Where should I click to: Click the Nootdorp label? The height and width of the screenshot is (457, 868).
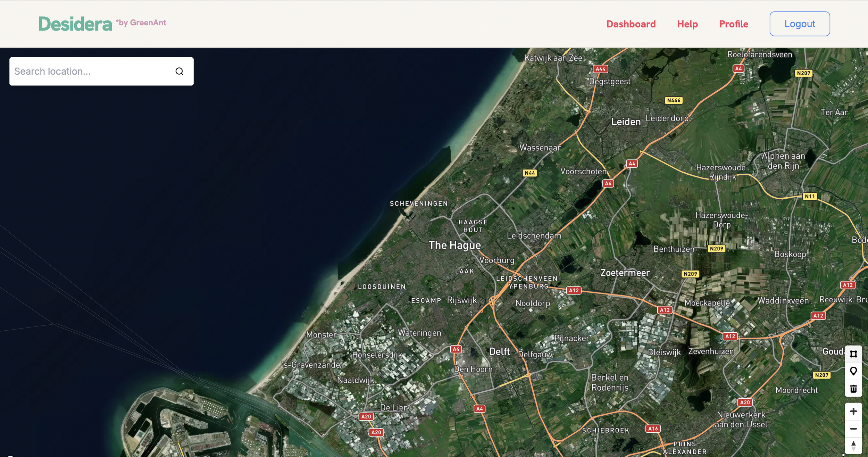(x=533, y=303)
